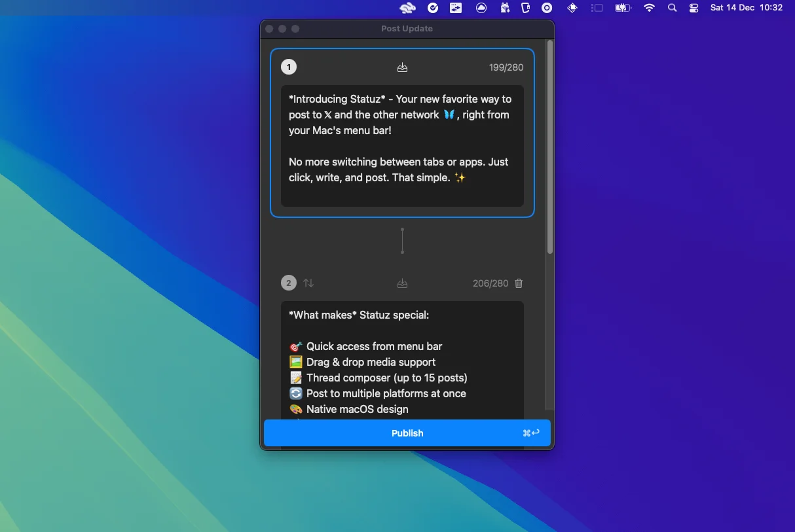This screenshot has height=532, width=795.
Task: Click the media attach icon on post 1
Action: point(403,67)
